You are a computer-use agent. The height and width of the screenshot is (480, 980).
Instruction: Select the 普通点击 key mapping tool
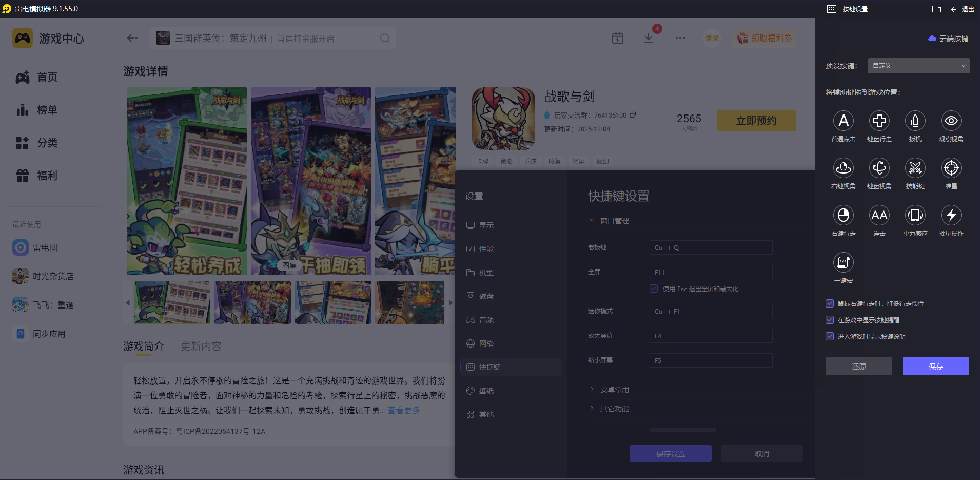tap(843, 121)
